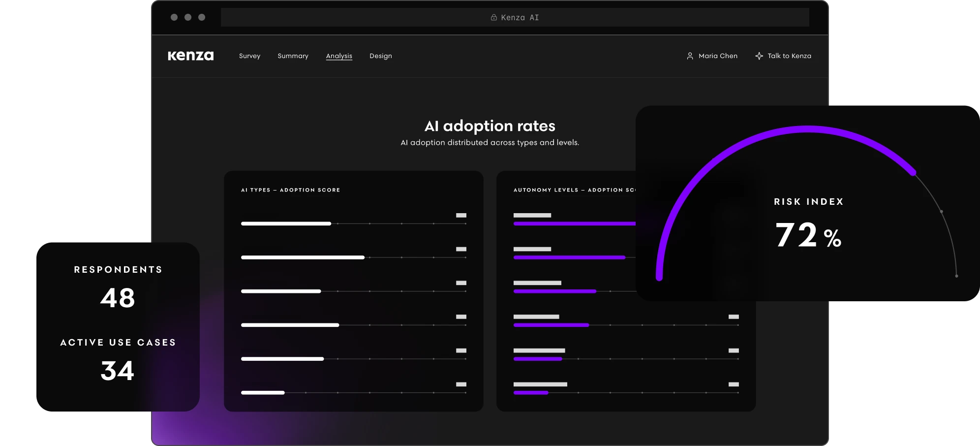Click the lock icon in the address bar
Screen dimensions: 980x446
click(x=494, y=17)
